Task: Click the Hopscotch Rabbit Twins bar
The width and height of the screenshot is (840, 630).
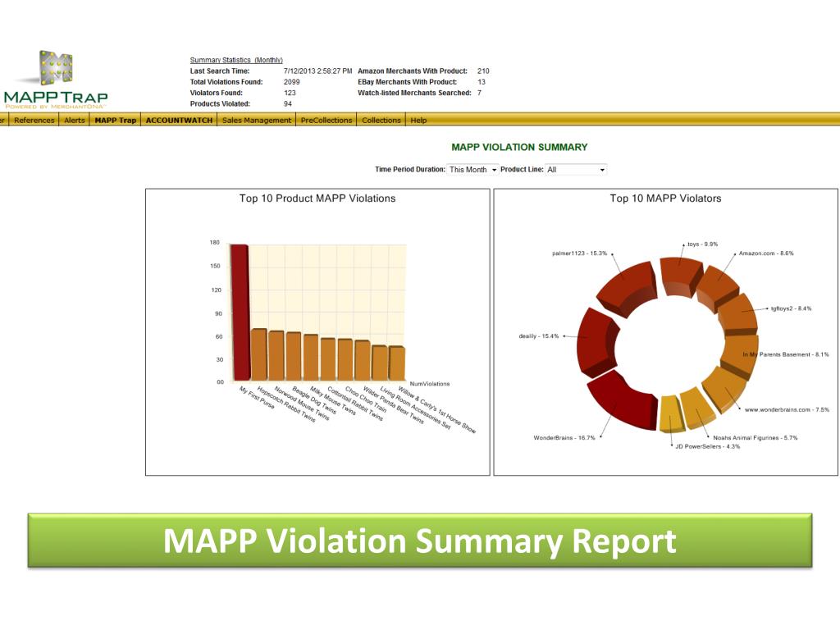Action: (258, 354)
